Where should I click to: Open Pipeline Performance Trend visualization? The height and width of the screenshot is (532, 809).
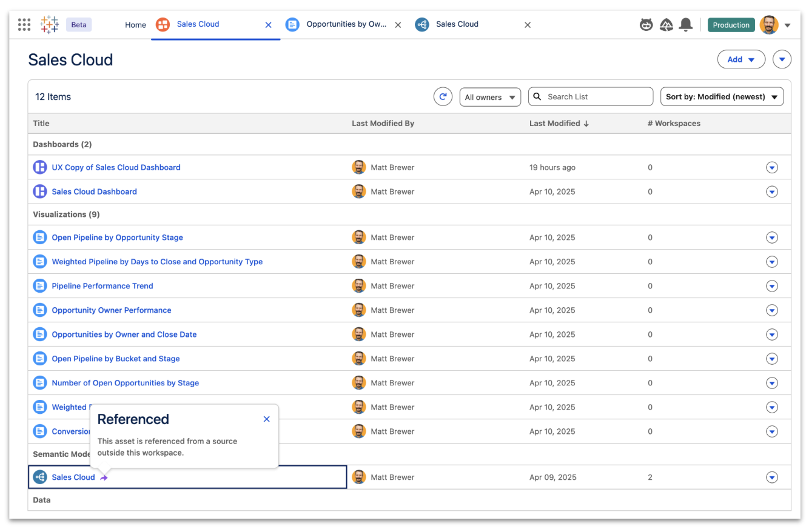pos(102,286)
